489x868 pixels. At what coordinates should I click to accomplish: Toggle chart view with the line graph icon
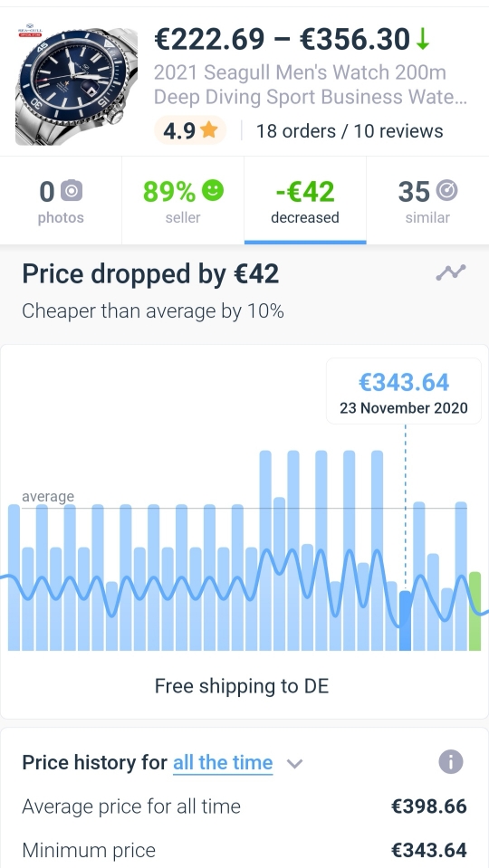point(451,272)
